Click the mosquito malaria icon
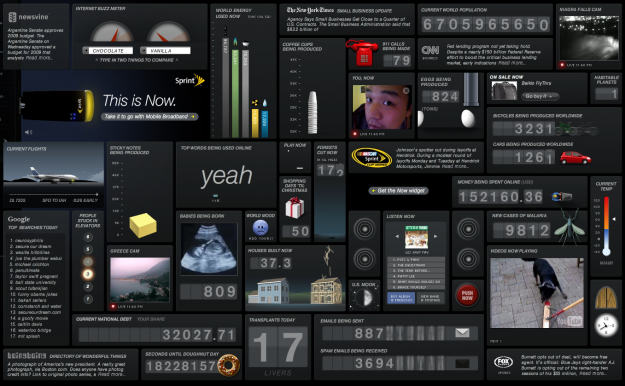Viewport: 625px width, 386px height. [x=570, y=226]
